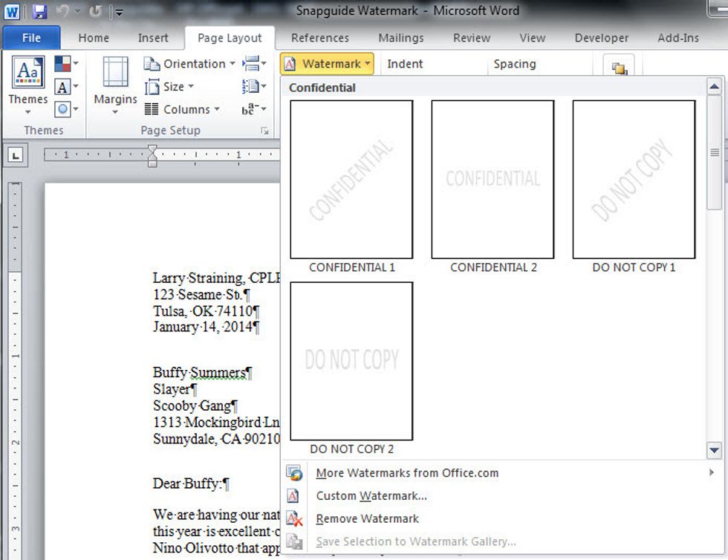The height and width of the screenshot is (560, 728).
Task: Click the Save icon in Quick Access Toolbar
Action: coord(39,11)
